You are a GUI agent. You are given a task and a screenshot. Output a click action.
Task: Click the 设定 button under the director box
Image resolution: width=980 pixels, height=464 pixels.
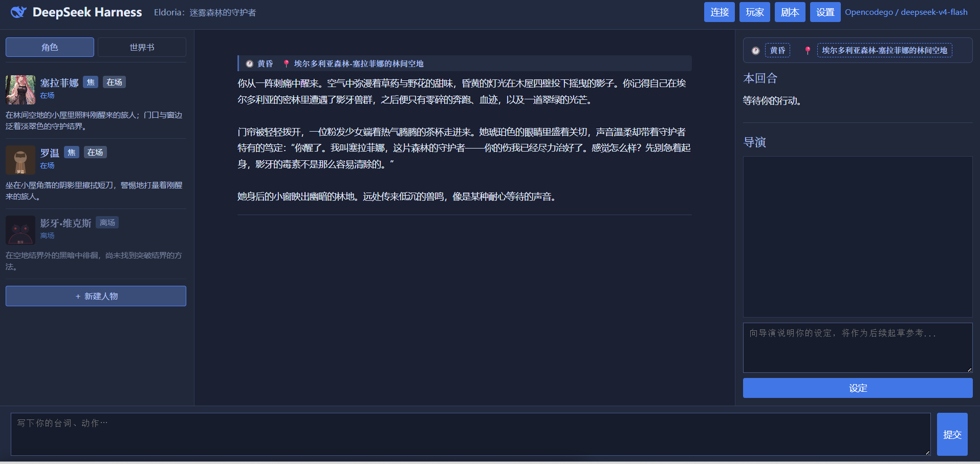858,388
